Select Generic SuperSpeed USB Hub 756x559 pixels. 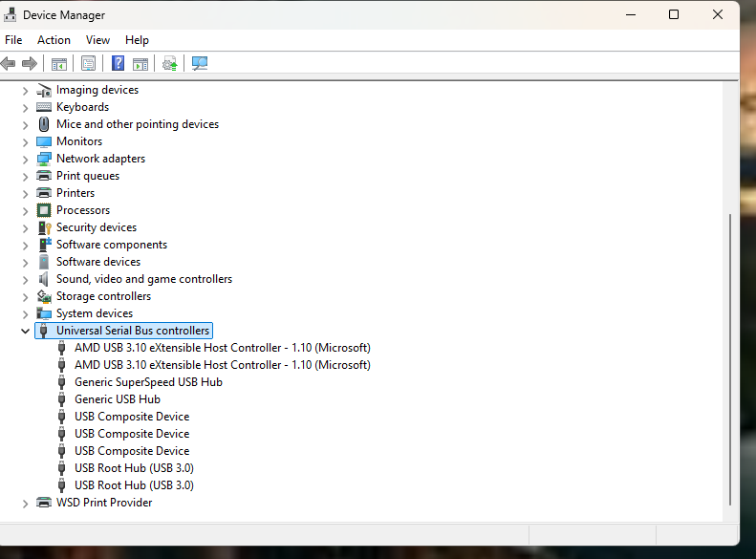click(148, 382)
